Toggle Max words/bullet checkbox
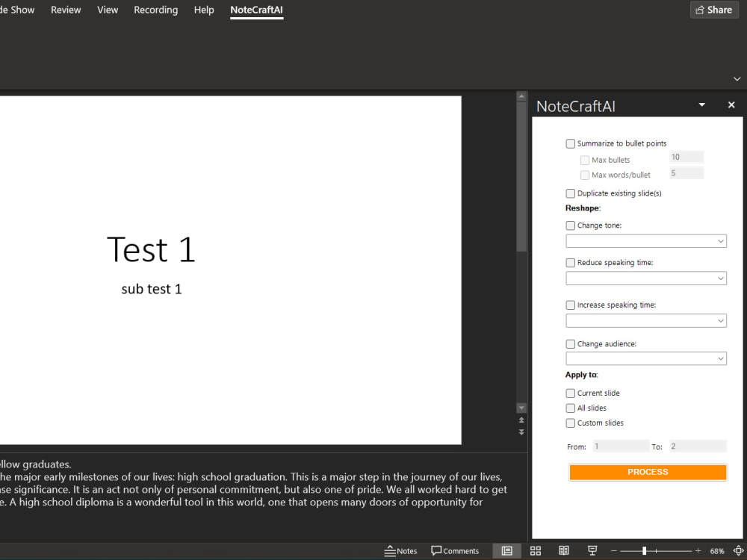The image size is (747, 560). pos(585,175)
